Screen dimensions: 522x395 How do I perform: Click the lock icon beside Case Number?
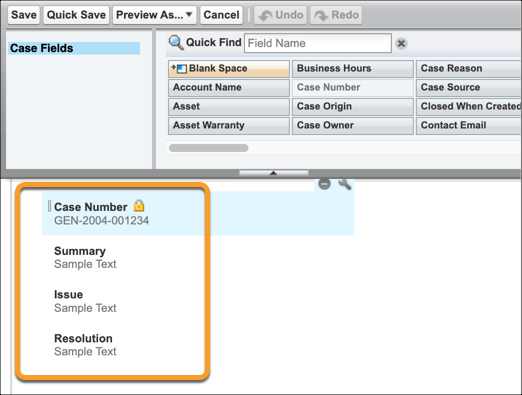(139, 206)
